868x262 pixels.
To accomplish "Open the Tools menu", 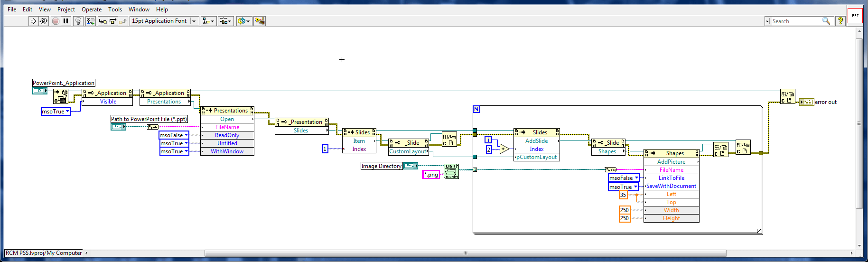I will (x=115, y=9).
